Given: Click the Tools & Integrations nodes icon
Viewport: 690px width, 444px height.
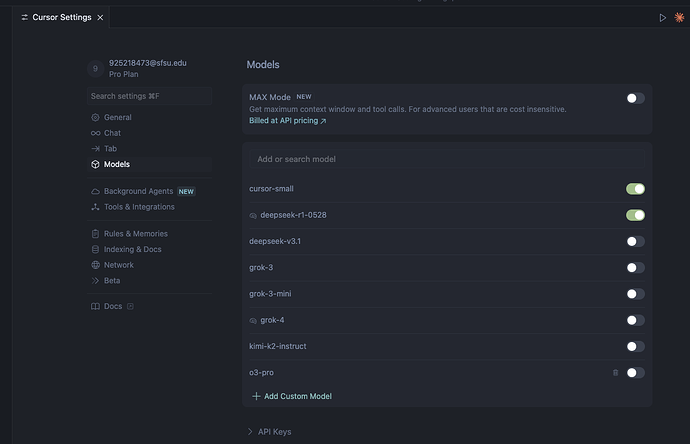Looking at the screenshot, I should [95, 207].
